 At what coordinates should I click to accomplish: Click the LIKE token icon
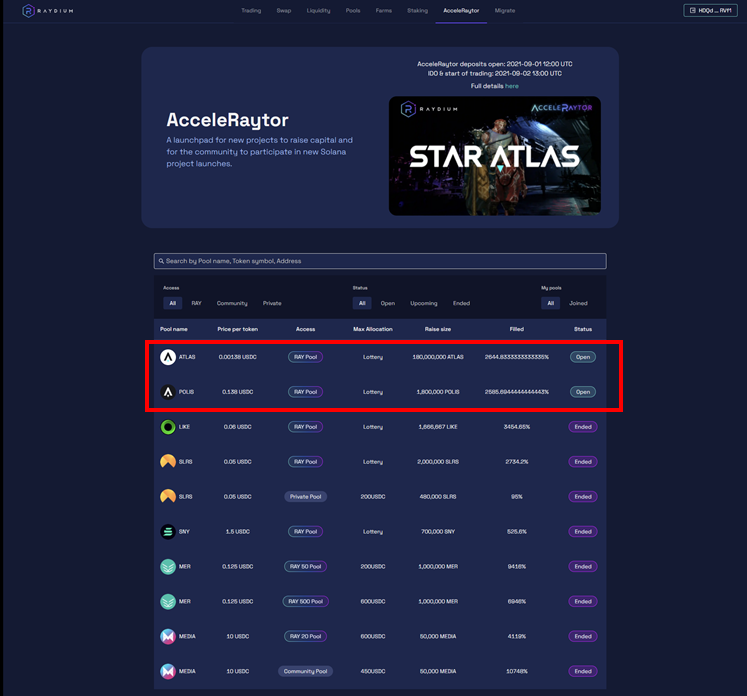click(168, 427)
